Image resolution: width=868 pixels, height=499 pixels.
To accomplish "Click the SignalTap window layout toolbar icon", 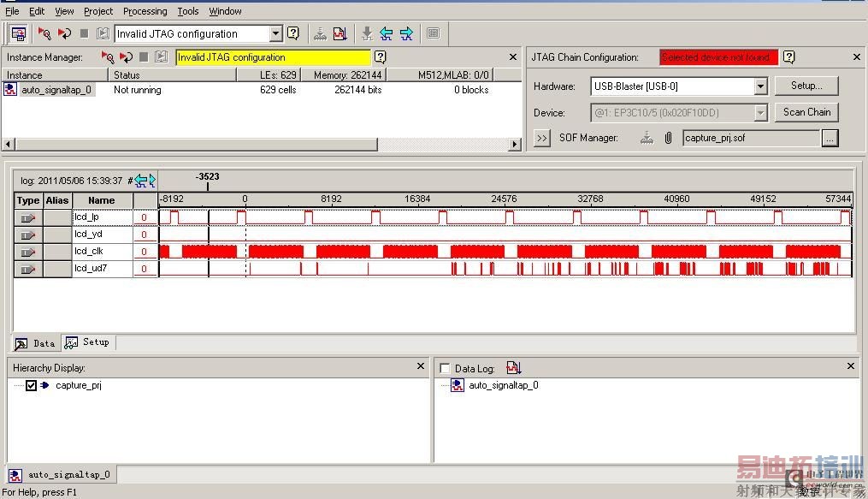I will tap(18, 33).
